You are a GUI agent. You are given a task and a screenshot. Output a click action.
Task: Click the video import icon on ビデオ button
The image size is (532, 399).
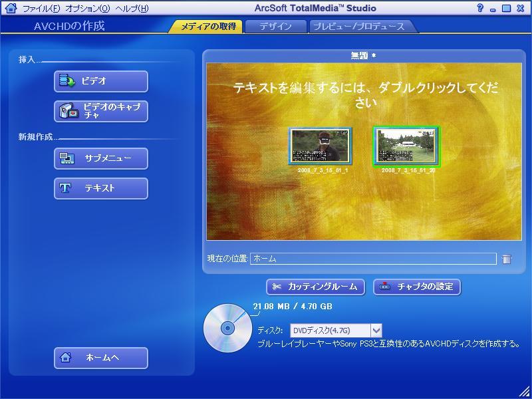[x=67, y=80]
